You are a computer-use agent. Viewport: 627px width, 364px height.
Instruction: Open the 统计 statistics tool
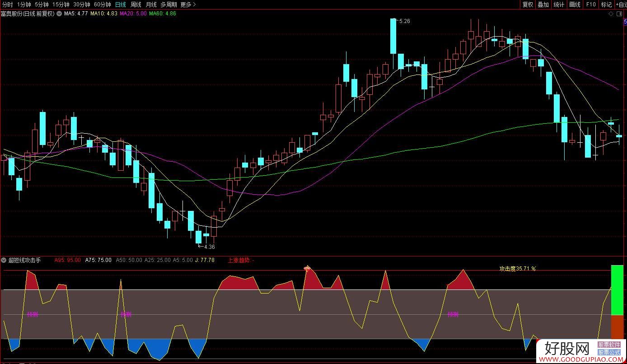[559, 5]
